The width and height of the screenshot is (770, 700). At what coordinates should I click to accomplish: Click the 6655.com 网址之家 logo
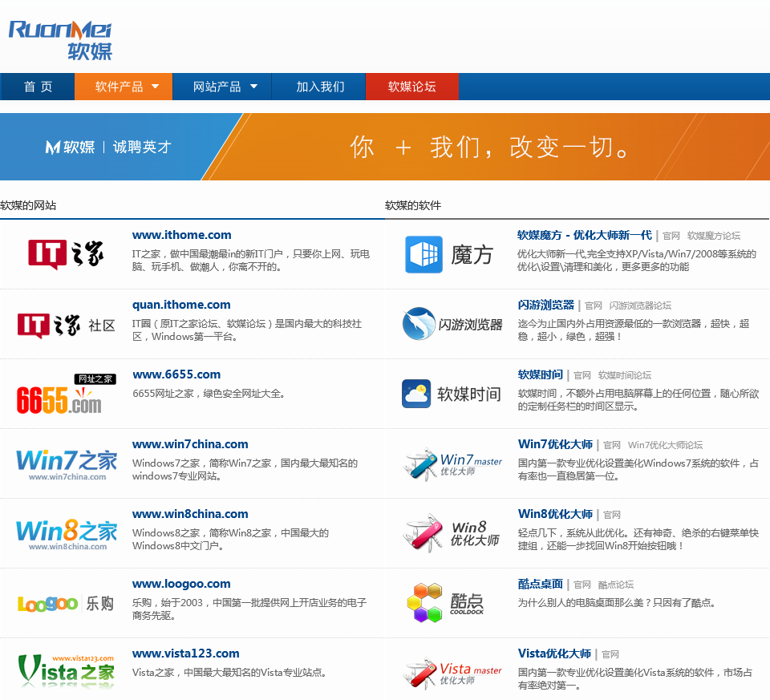pos(66,394)
